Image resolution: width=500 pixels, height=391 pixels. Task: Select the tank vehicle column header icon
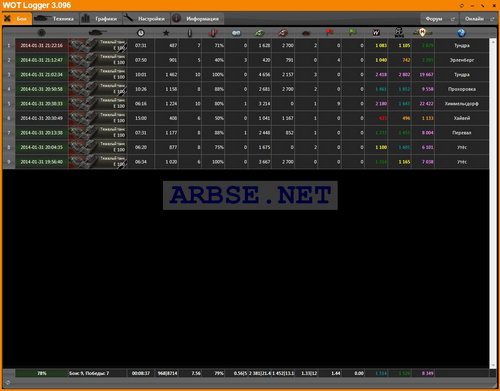(97, 33)
